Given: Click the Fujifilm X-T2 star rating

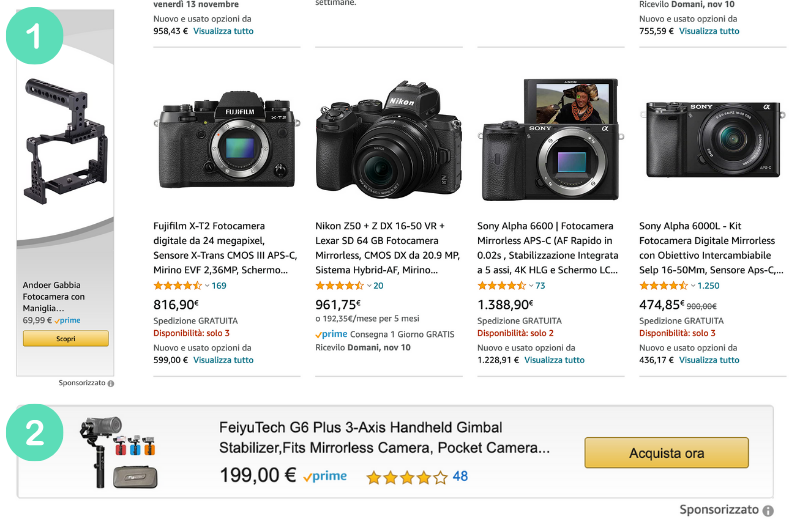Looking at the screenshot, I should click(x=177, y=286).
